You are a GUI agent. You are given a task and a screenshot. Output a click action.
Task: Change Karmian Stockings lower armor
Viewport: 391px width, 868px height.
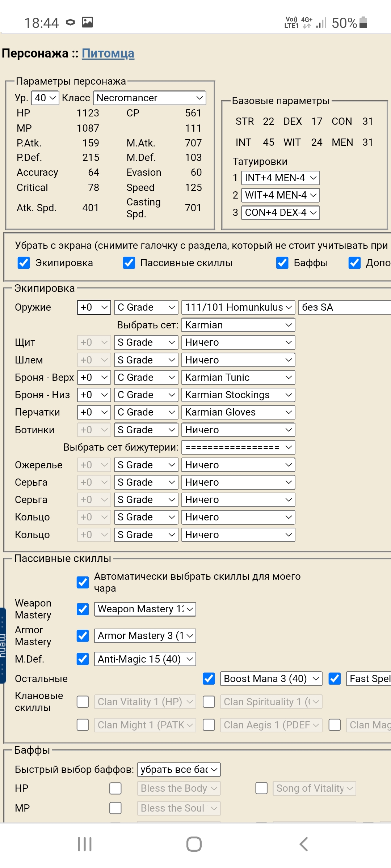pyautogui.click(x=238, y=395)
